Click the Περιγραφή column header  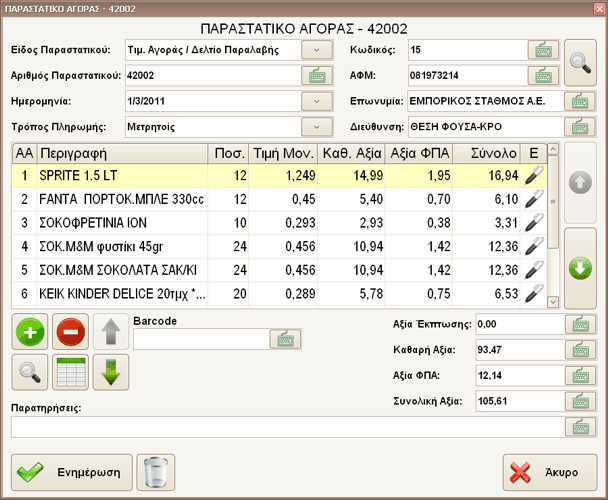pos(122,154)
